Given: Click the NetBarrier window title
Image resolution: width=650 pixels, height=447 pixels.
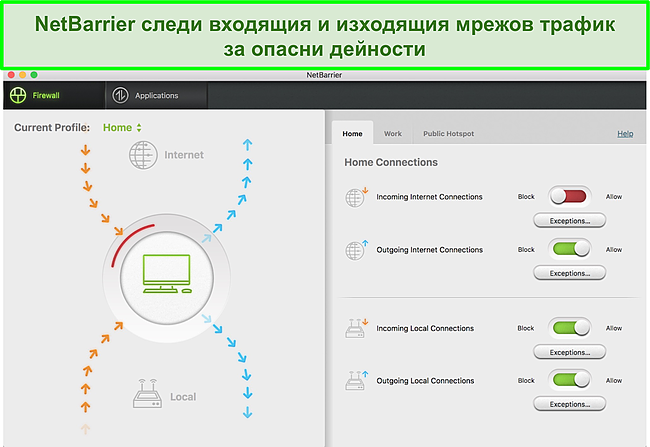Looking at the screenshot, I should (x=324, y=75).
